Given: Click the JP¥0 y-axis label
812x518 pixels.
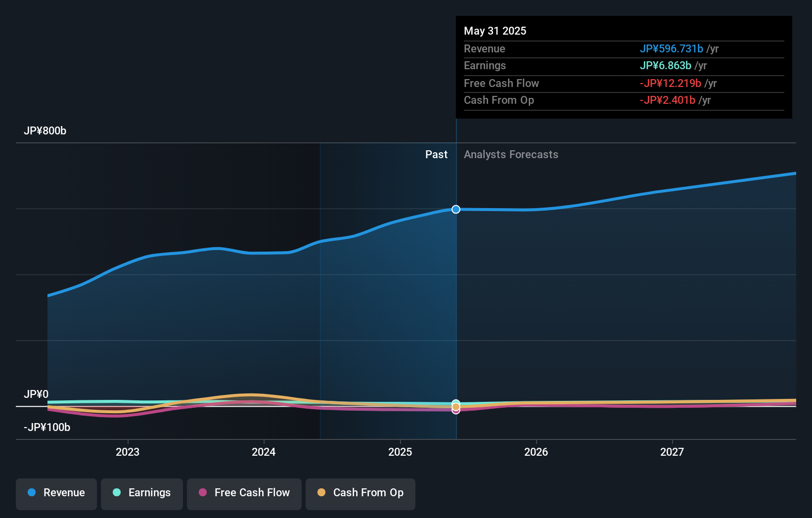Looking at the screenshot, I should tap(36, 394).
